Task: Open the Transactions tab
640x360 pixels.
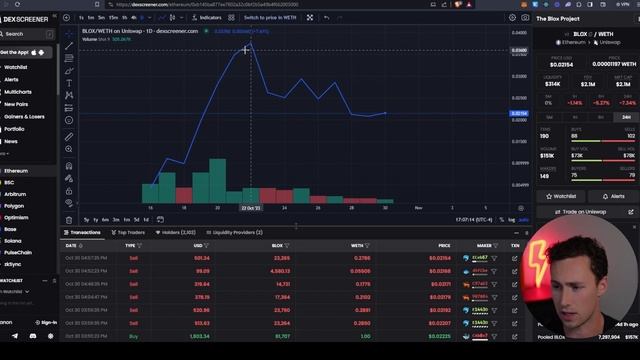Action: tap(82, 232)
